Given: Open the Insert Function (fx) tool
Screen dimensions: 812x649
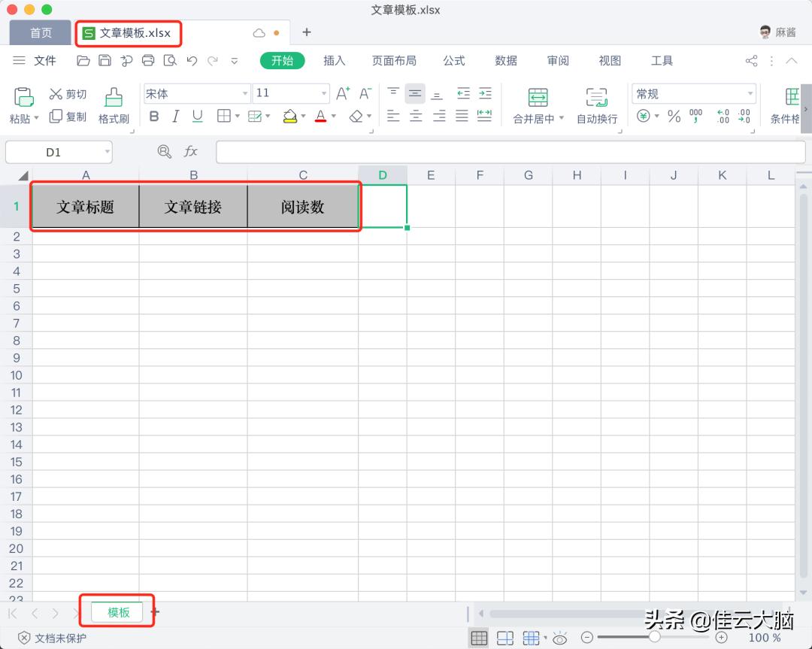Looking at the screenshot, I should 190,151.
